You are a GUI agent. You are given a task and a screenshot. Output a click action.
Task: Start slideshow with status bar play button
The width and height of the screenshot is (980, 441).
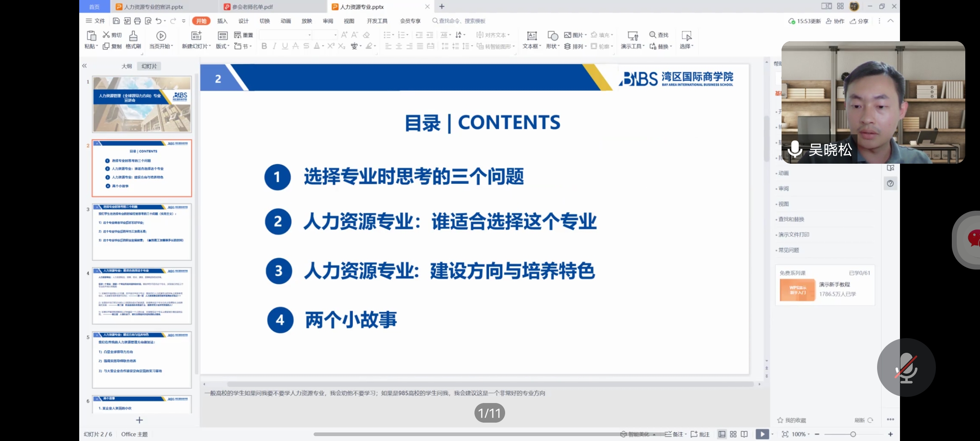762,434
